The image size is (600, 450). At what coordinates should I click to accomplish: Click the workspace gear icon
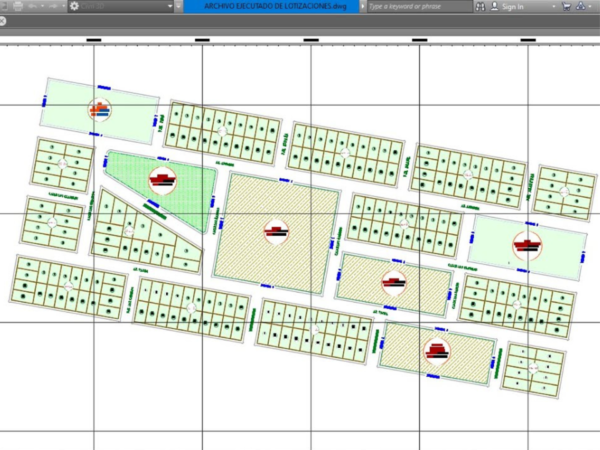(75, 6)
